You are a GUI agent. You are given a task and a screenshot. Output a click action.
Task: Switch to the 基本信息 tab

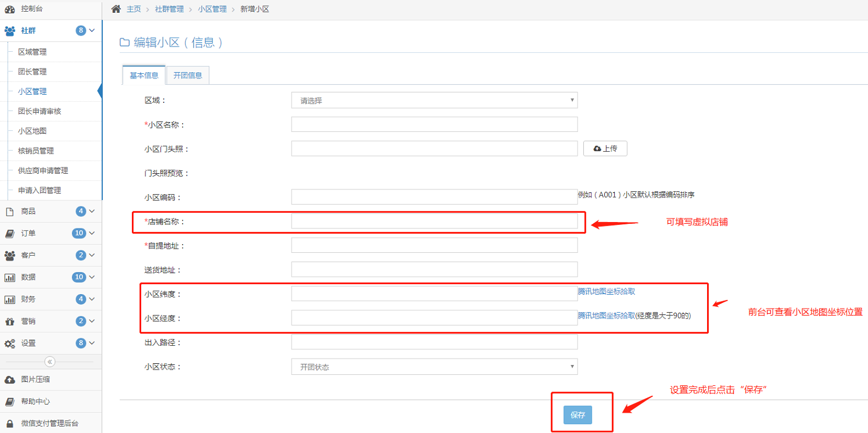click(144, 76)
